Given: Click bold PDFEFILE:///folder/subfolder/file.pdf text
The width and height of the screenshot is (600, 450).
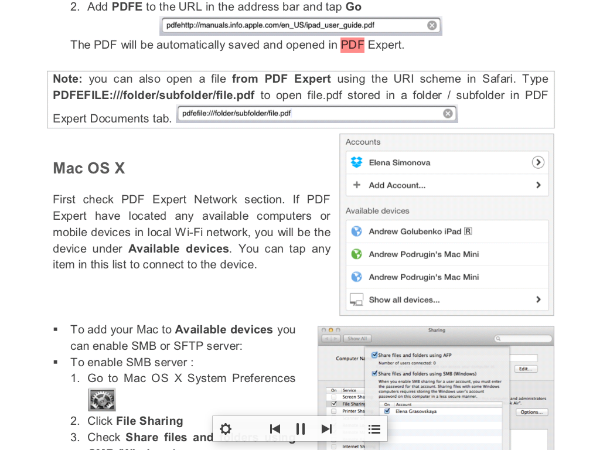Looking at the screenshot, I should [153, 95].
